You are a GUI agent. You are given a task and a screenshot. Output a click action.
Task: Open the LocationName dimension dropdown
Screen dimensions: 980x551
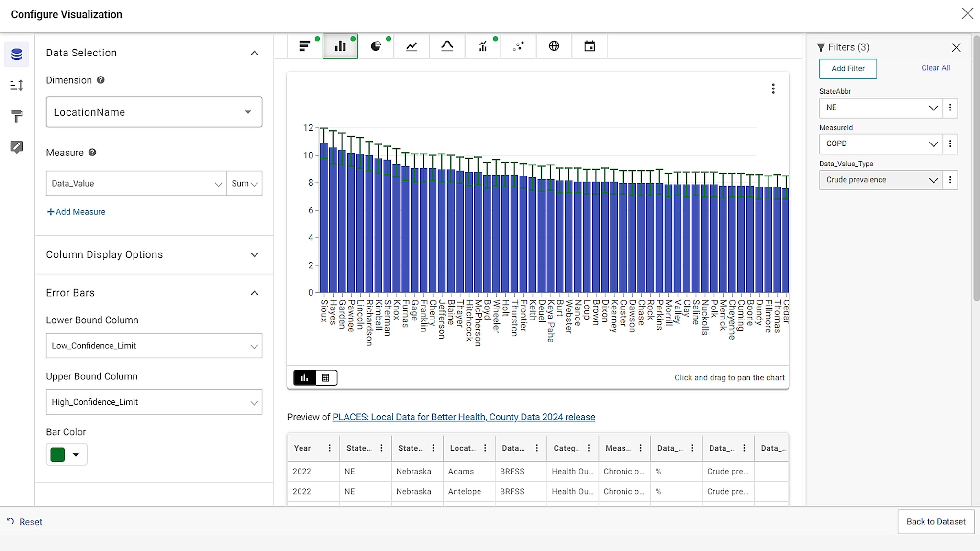(153, 112)
